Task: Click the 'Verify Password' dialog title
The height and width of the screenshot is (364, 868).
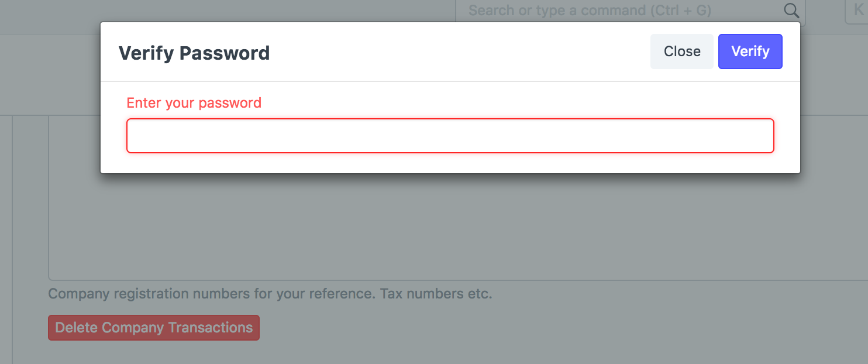Action: click(x=194, y=53)
